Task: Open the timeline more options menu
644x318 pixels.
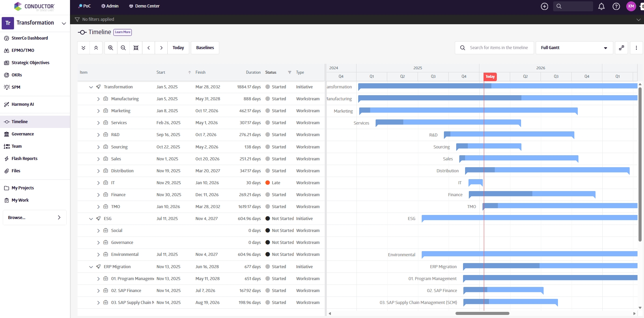Action: 636,48
